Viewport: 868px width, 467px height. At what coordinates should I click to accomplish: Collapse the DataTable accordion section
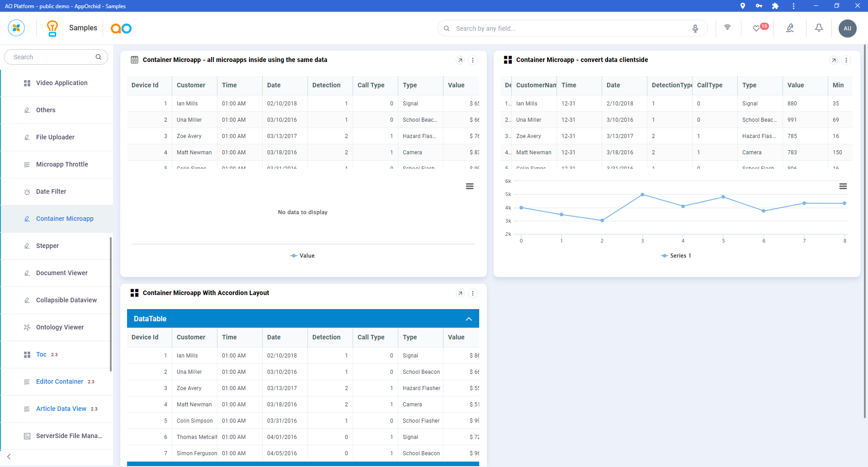(x=469, y=319)
